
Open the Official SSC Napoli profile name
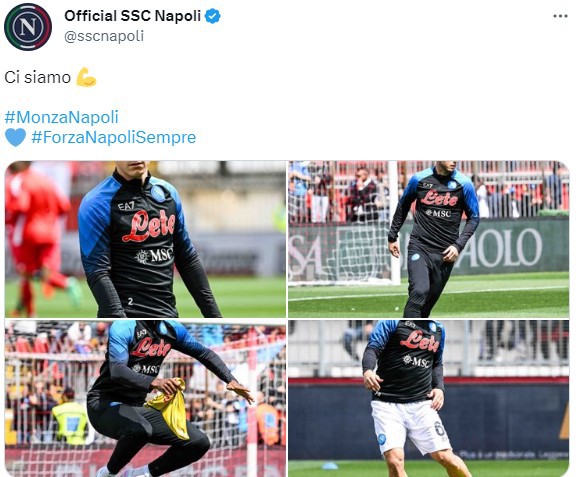pos(133,16)
